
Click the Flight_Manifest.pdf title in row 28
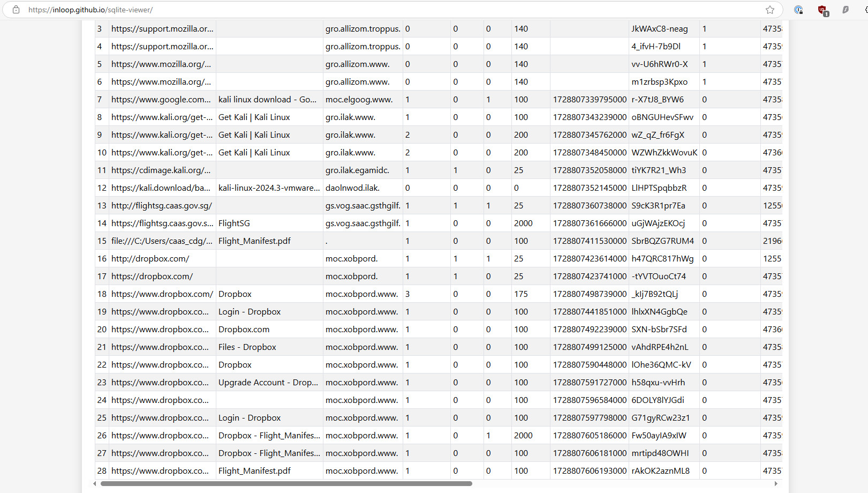pyautogui.click(x=254, y=471)
